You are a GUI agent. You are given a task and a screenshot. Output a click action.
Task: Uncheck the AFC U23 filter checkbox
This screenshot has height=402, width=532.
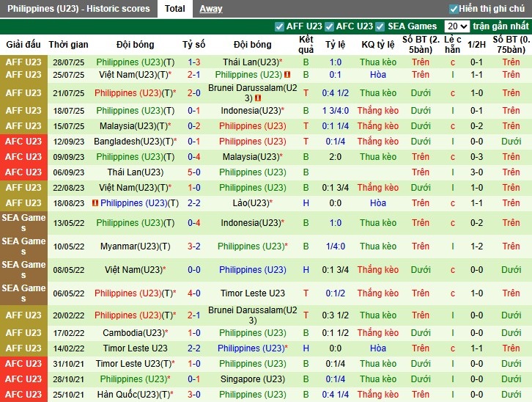(x=329, y=26)
